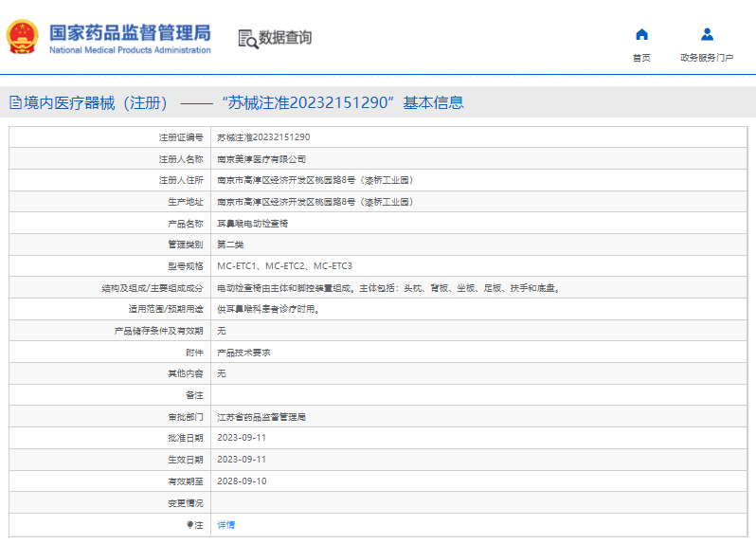Click the 政务服务门户 label
The height and width of the screenshot is (544, 756).
[707, 58]
